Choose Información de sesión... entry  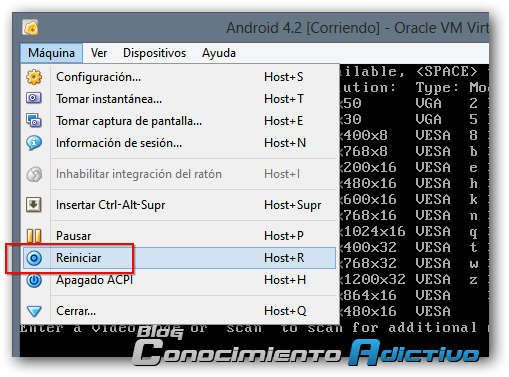click(179, 143)
